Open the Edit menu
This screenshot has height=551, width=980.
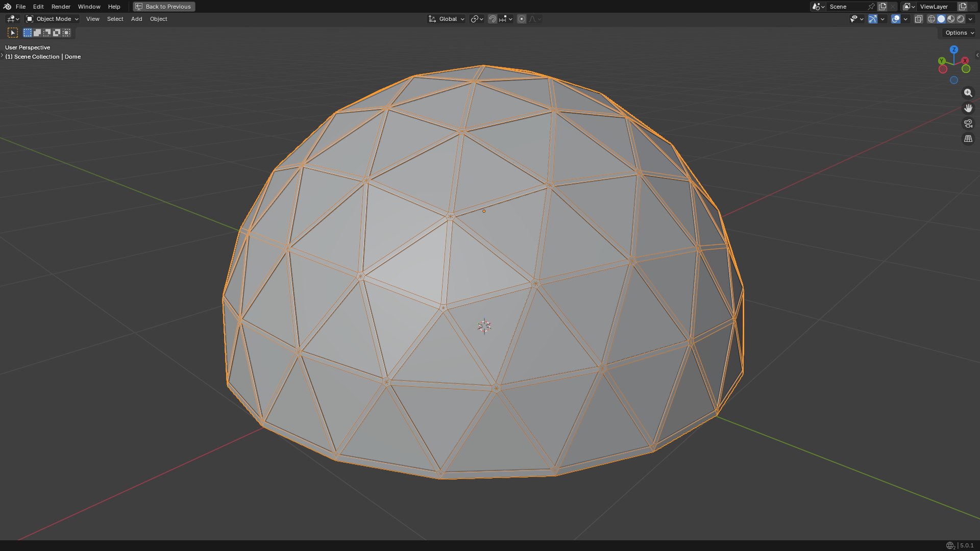point(38,7)
